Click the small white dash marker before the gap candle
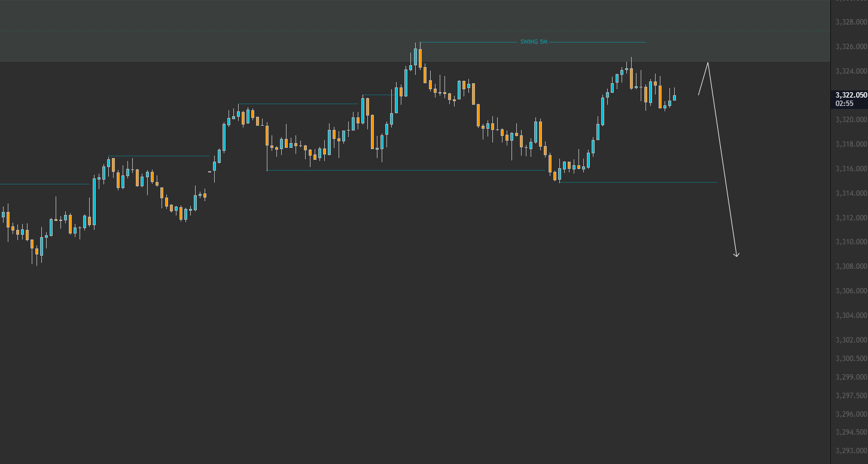 [209, 172]
